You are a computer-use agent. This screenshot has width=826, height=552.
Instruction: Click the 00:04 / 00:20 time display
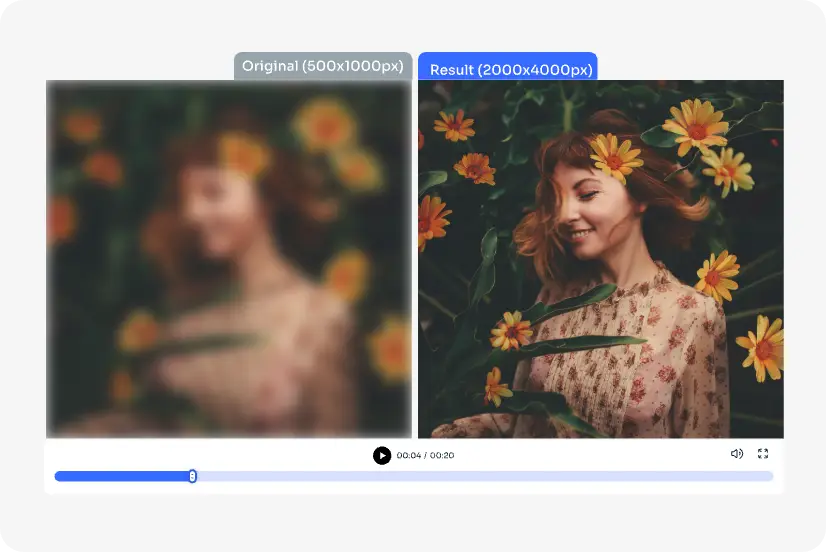(425, 456)
